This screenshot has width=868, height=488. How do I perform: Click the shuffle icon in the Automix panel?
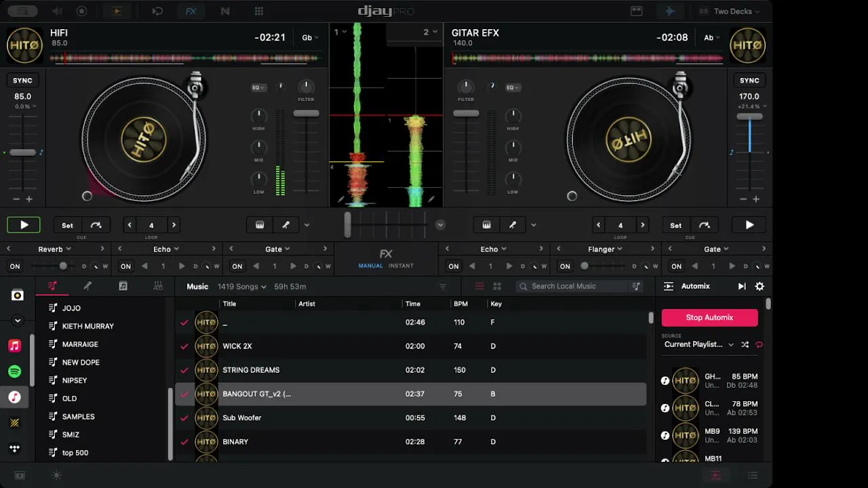(x=745, y=344)
